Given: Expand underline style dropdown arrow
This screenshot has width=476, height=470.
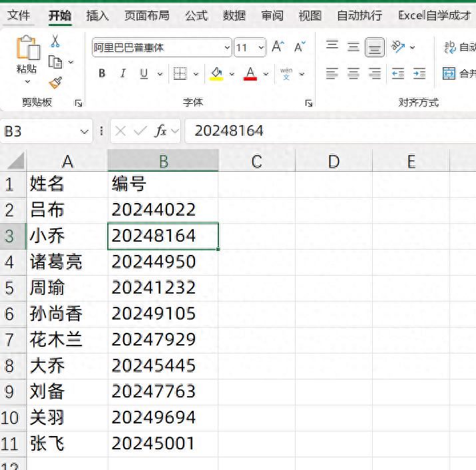Looking at the screenshot, I should [160, 74].
